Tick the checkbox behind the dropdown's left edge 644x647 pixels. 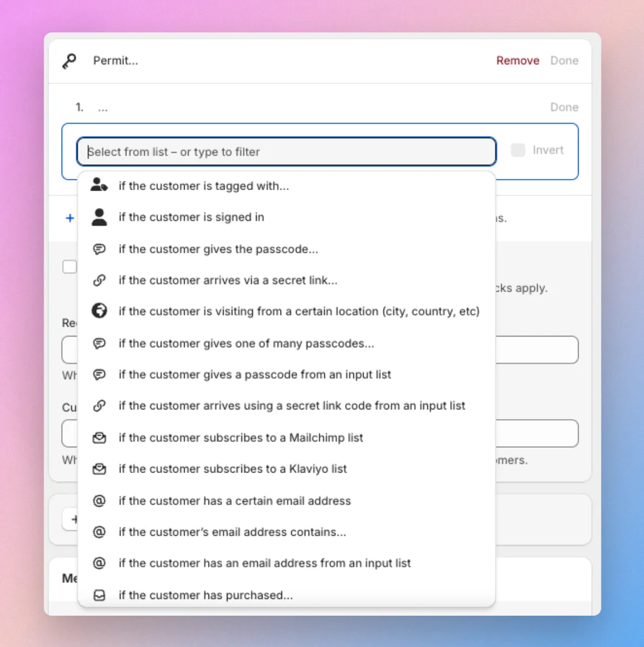(x=69, y=267)
